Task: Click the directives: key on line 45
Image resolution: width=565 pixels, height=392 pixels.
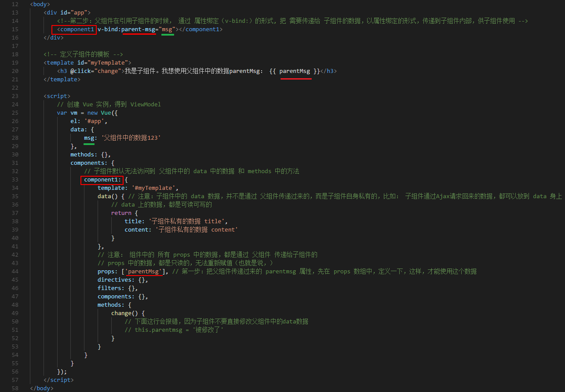Action: 116,280
